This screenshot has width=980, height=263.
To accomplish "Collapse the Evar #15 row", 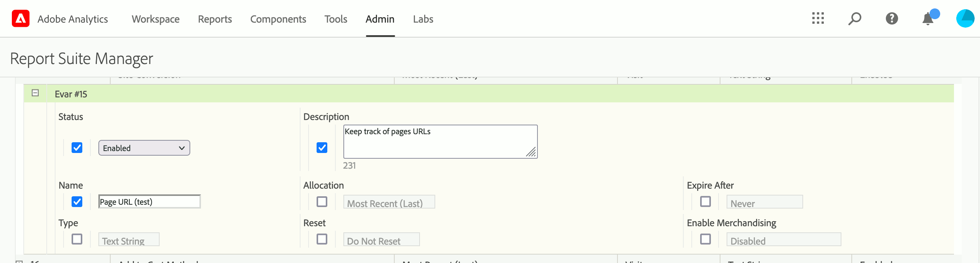I will 35,92.
